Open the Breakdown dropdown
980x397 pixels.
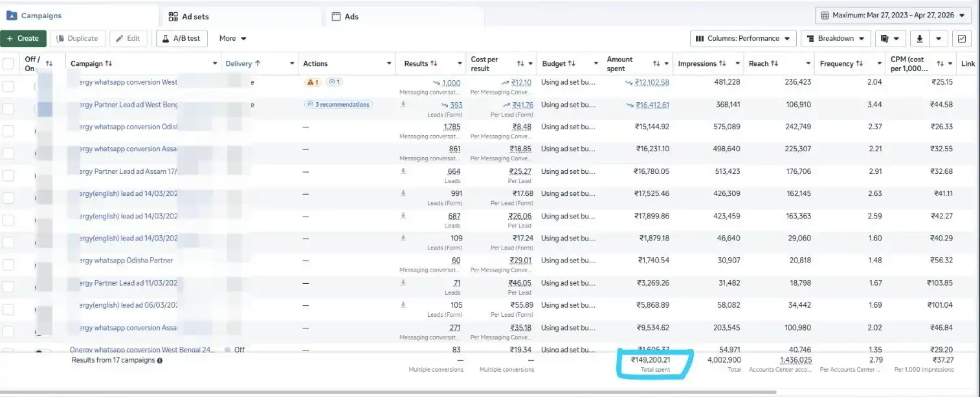835,39
